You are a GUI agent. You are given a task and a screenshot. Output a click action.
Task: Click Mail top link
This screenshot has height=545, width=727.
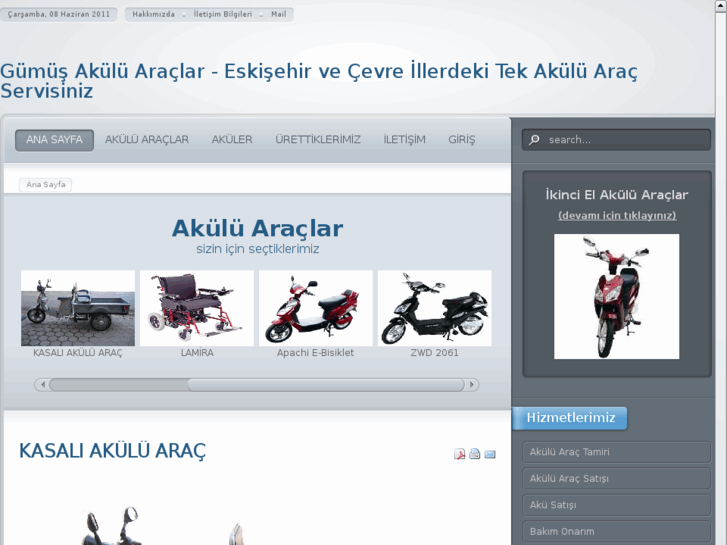coord(279,14)
